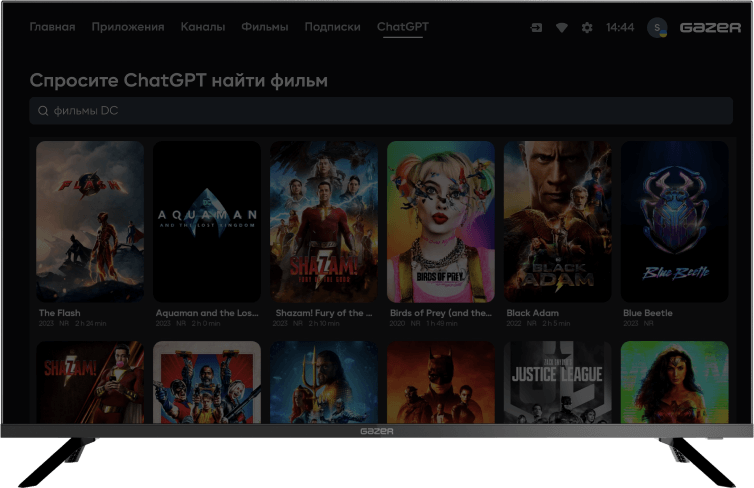
Task: Select the first Shazam! poster in second row
Action: (x=90, y=382)
